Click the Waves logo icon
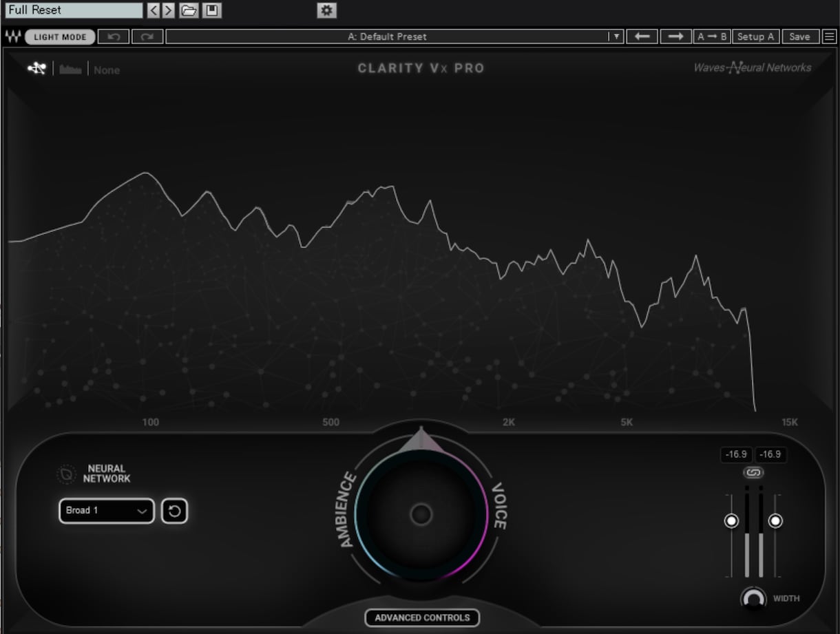Image resolution: width=840 pixels, height=634 pixels. [x=13, y=36]
